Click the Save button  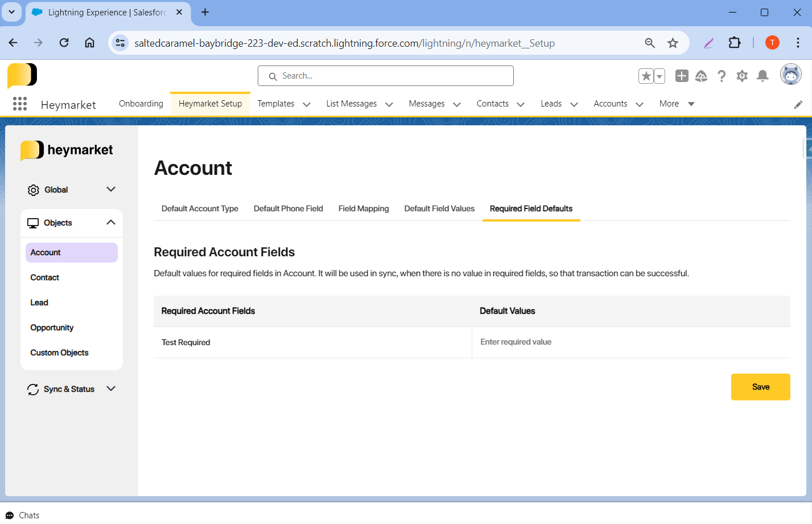[x=761, y=387]
